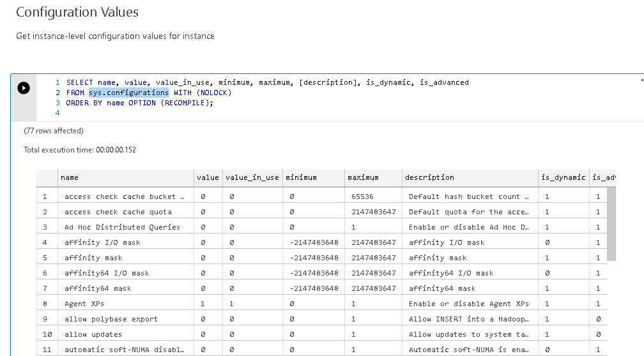
Task: Select row number 8 for Agent XPs
Action: [45, 304]
